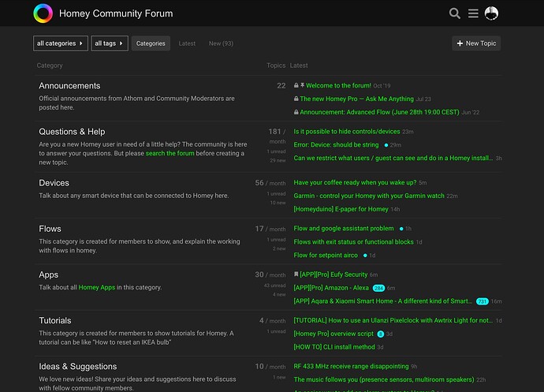Viewport: 544px width, 392px height.
Task: Create a topic with New Topic button
Action: click(476, 43)
